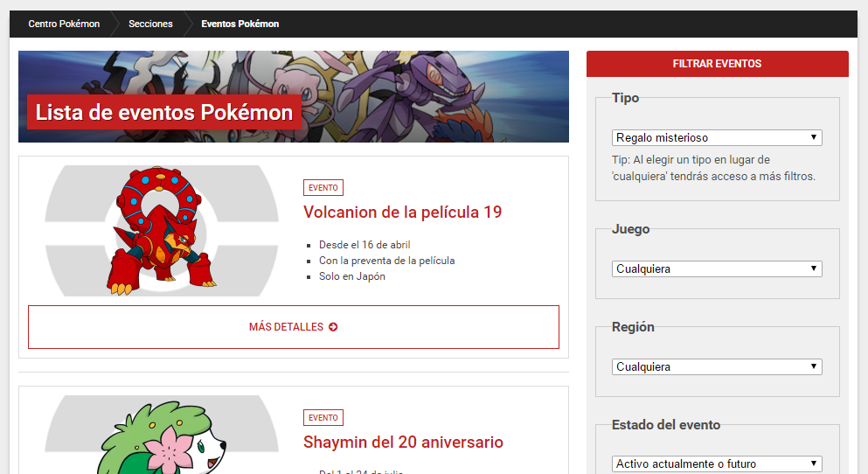Go to Centro Pokémon in the breadcrumb

point(64,24)
